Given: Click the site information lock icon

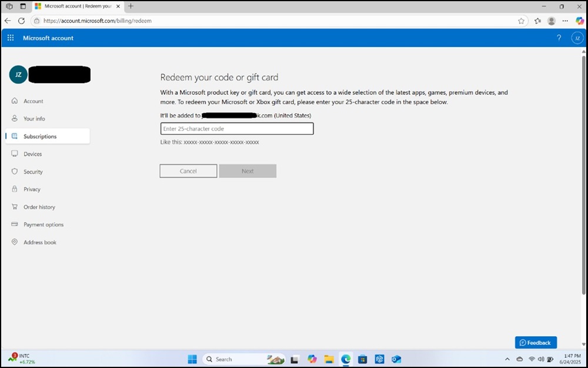Looking at the screenshot, I should point(36,21).
